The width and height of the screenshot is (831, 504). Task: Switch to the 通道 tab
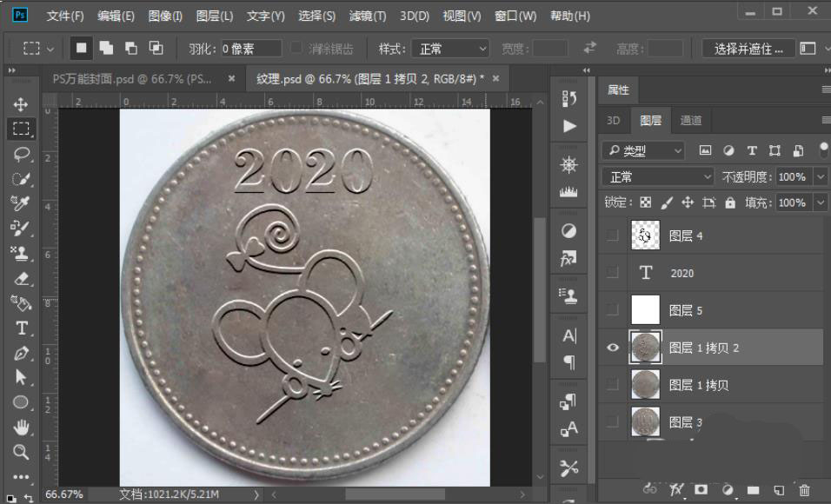[691, 121]
